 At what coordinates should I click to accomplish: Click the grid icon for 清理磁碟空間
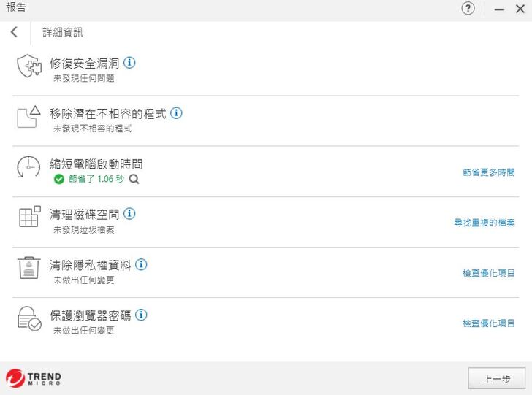pyautogui.click(x=29, y=218)
